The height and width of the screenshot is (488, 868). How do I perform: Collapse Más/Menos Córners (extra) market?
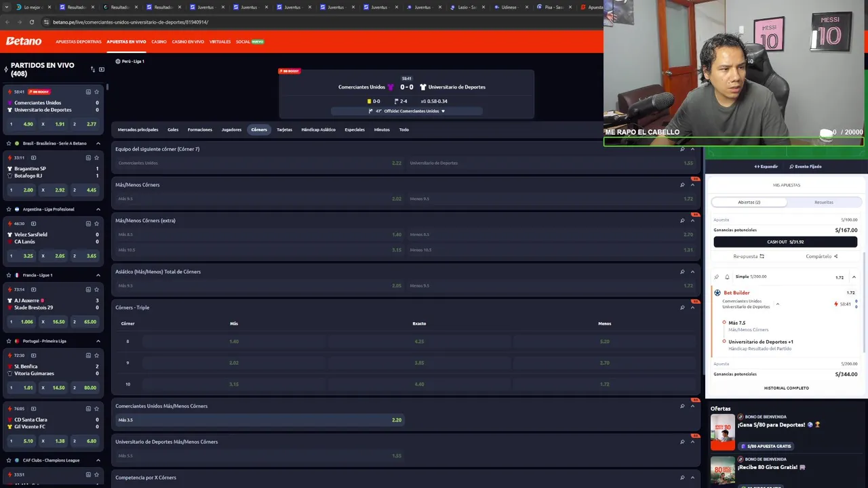point(692,220)
